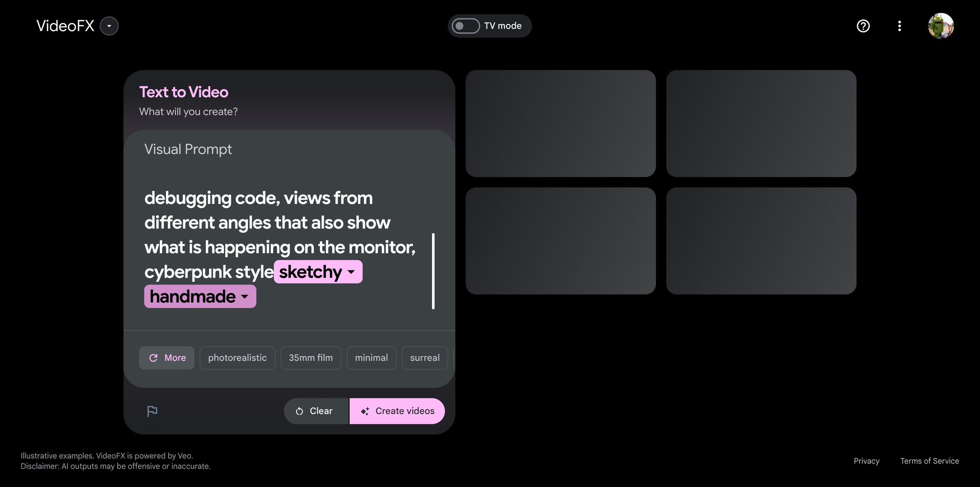Click Create videos button
Screen dimensions: 980x487
tap(397, 411)
